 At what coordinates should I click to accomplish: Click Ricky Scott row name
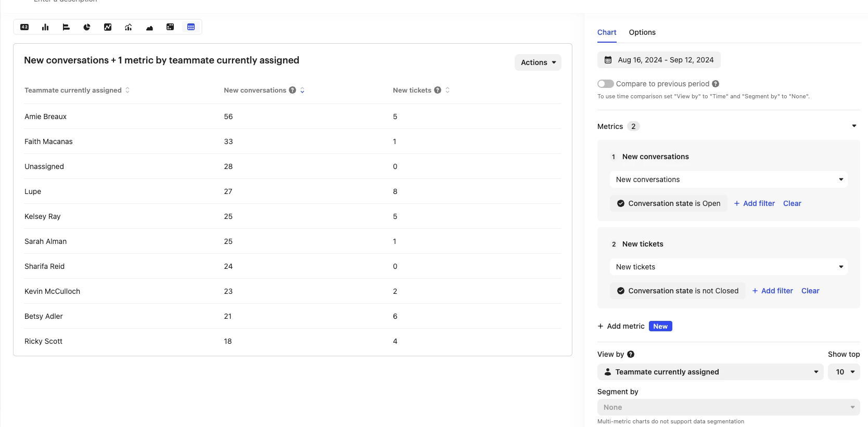click(x=44, y=341)
